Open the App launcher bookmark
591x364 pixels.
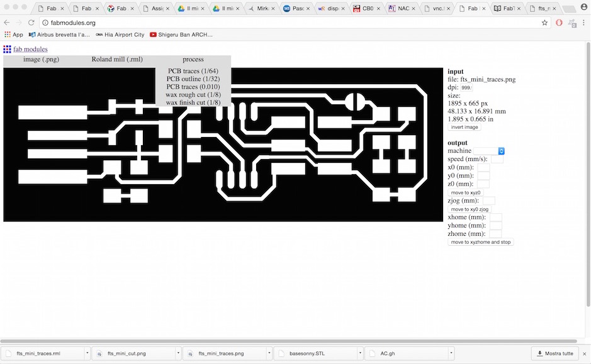coord(14,35)
